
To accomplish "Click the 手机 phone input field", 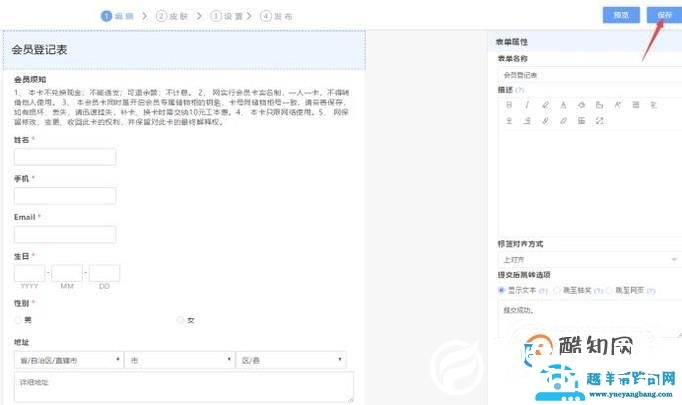I will click(x=65, y=196).
